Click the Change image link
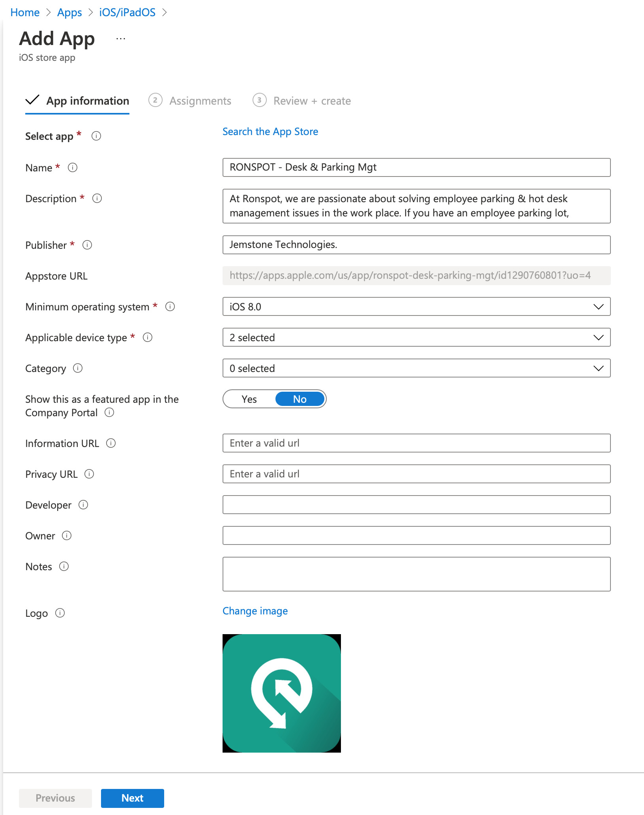This screenshot has height=815, width=644. 255,611
